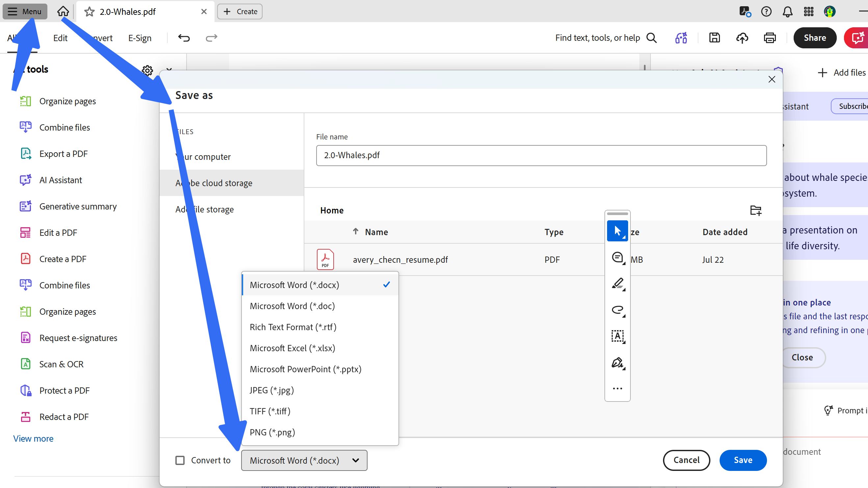
Task: Click the Print icon
Action: coord(770,38)
